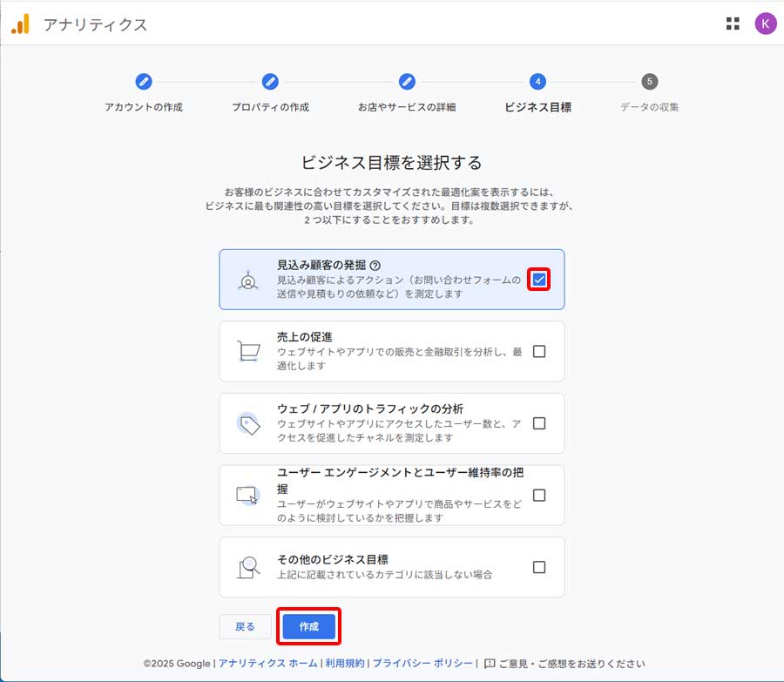Click the magnifier icon for その他のビジネス目標
This screenshot has width=784, height=682.
point(248,567)
